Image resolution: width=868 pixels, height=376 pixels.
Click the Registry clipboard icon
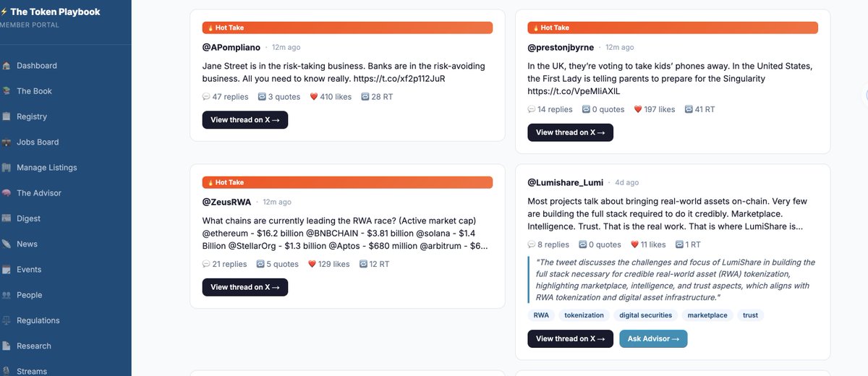click(7, 116)
